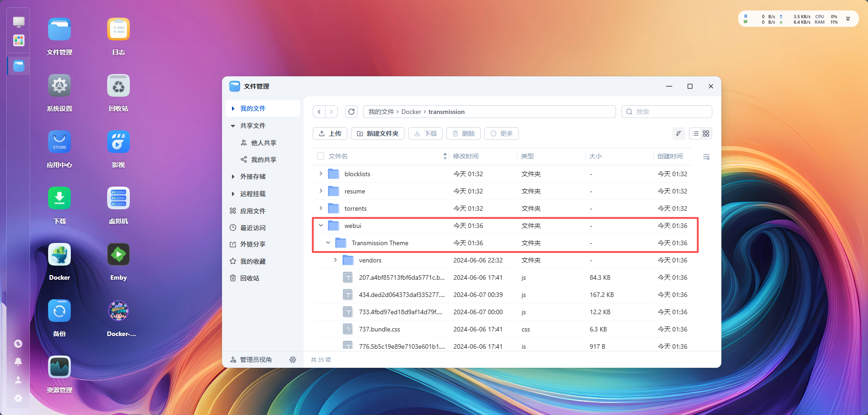Tick the select-all checkbox in header

tap(321, 156)
